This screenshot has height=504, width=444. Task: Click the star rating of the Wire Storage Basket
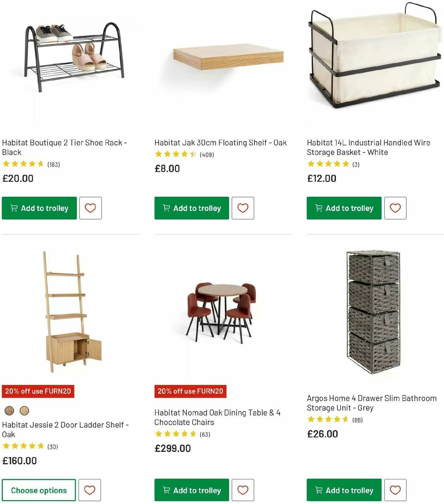click(328, 163)
